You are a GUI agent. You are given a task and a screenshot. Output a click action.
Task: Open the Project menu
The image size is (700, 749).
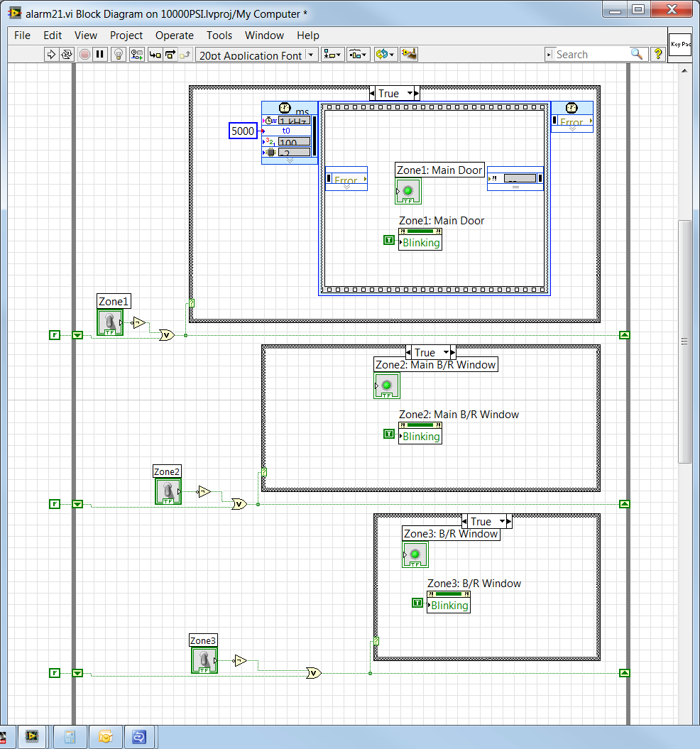pyautogui.click(x=126, y=35)
